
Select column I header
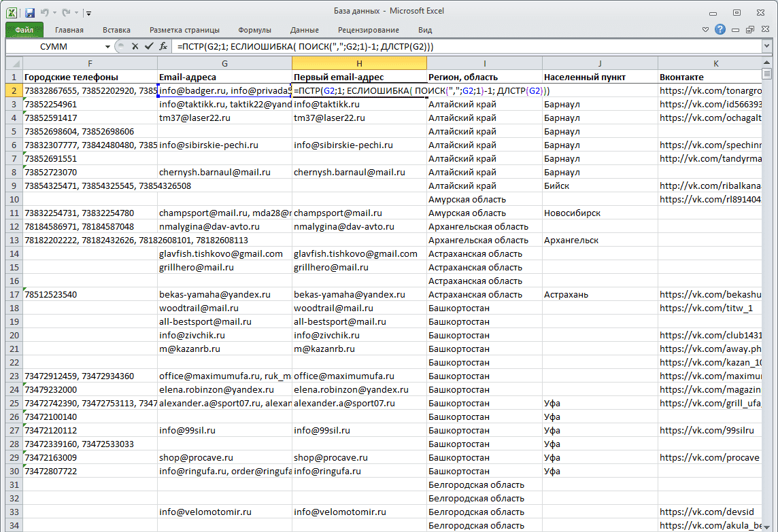pos(485,63)
